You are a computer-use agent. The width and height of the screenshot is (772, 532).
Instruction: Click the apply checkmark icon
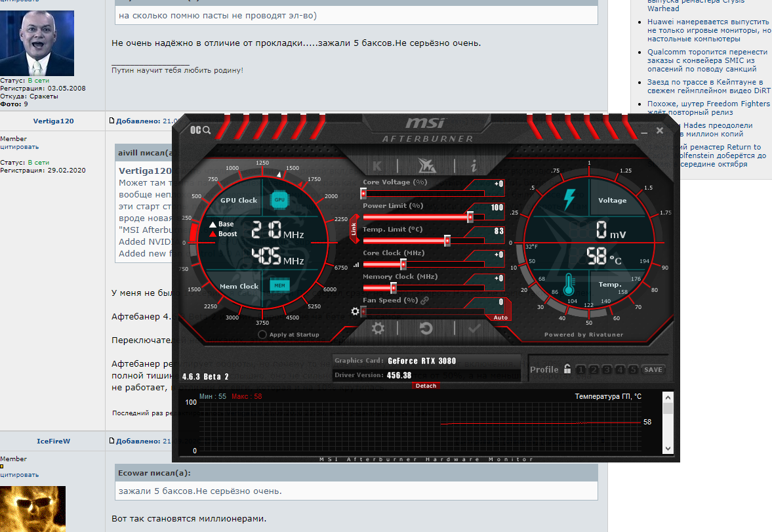tap(474, 328)
